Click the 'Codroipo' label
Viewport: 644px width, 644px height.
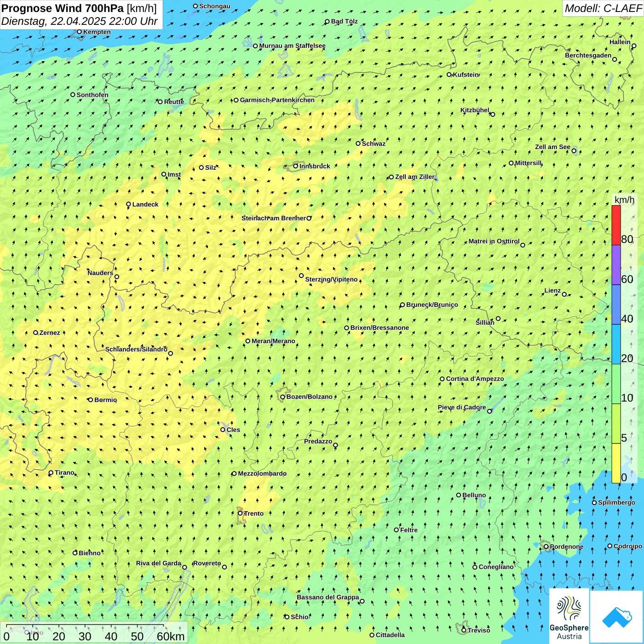[627, 546]
